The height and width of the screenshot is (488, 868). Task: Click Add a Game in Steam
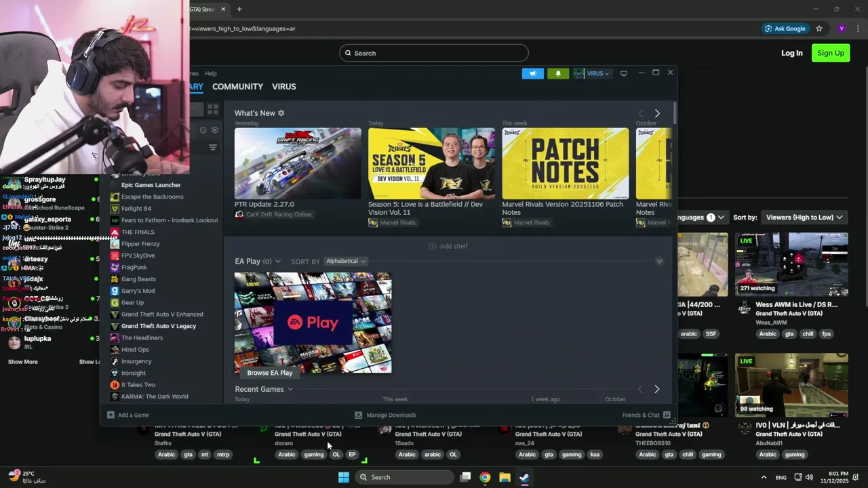click(128, 415)
